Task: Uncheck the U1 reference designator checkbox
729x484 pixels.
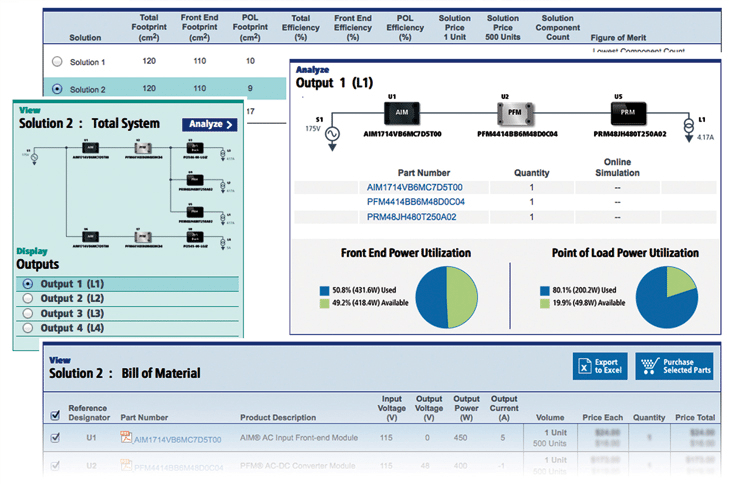Action: 55,438
